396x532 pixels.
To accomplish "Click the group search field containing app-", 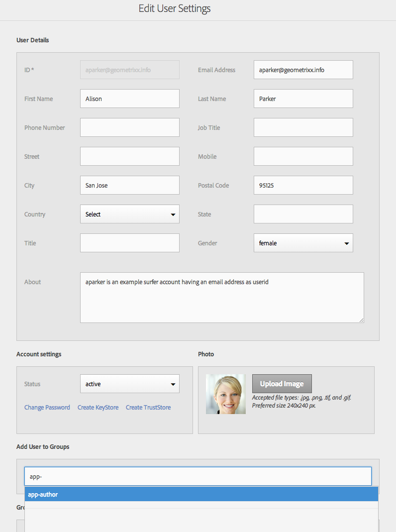I will (198, 476).
